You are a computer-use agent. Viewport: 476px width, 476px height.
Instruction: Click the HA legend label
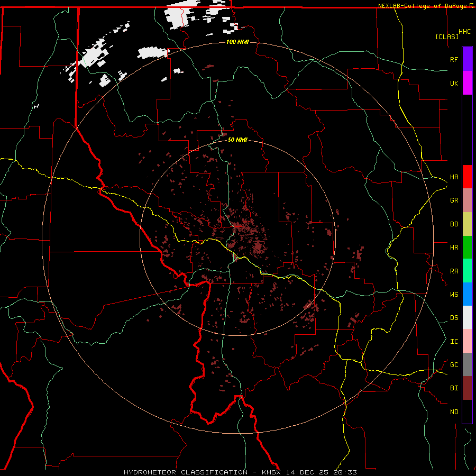(454, 177)
